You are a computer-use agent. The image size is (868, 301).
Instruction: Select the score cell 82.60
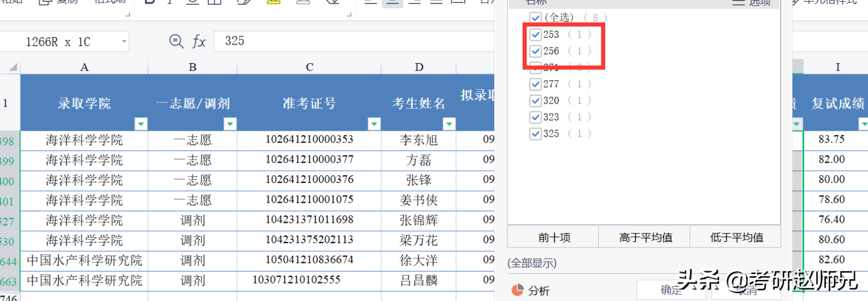pyautogui.click(x=837, y=260)
